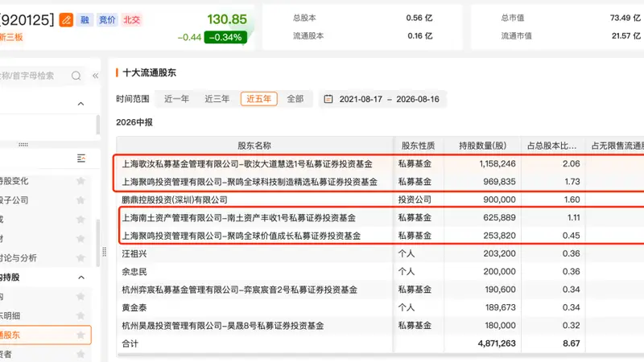Star the 论与分析 sidebar item
Viewport: 644px width, 362px height.
pyautogui.click(x=80, y=257)
